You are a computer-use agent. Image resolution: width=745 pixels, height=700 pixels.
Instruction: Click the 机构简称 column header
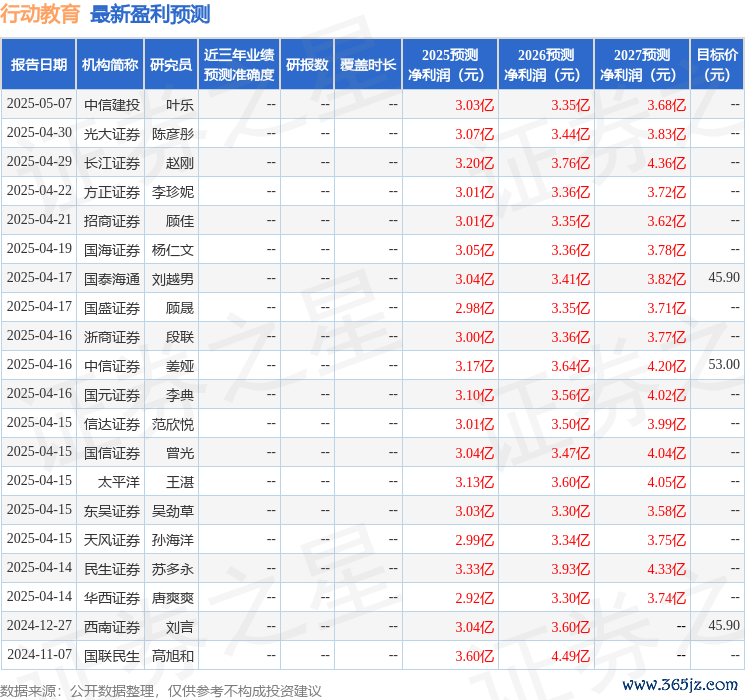click(x=110, y=65)
